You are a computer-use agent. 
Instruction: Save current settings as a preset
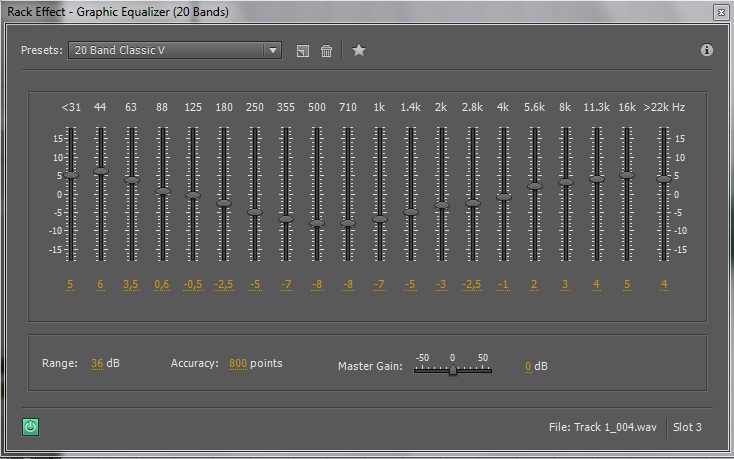pos(303,51)
